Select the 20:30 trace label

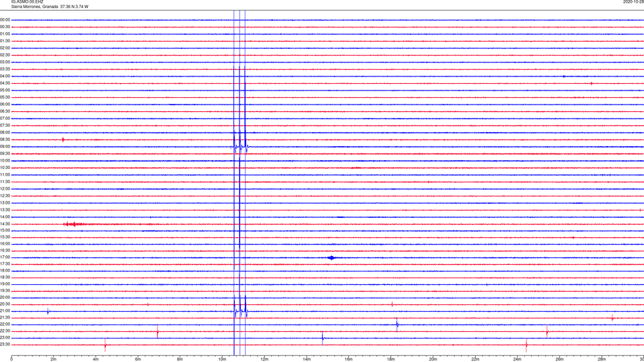(x=5, y=304)
